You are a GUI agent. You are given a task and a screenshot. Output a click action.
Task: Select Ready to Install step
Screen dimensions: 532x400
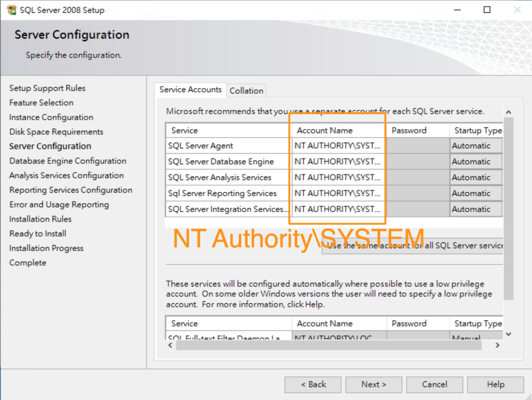click(x=37, y=233)
